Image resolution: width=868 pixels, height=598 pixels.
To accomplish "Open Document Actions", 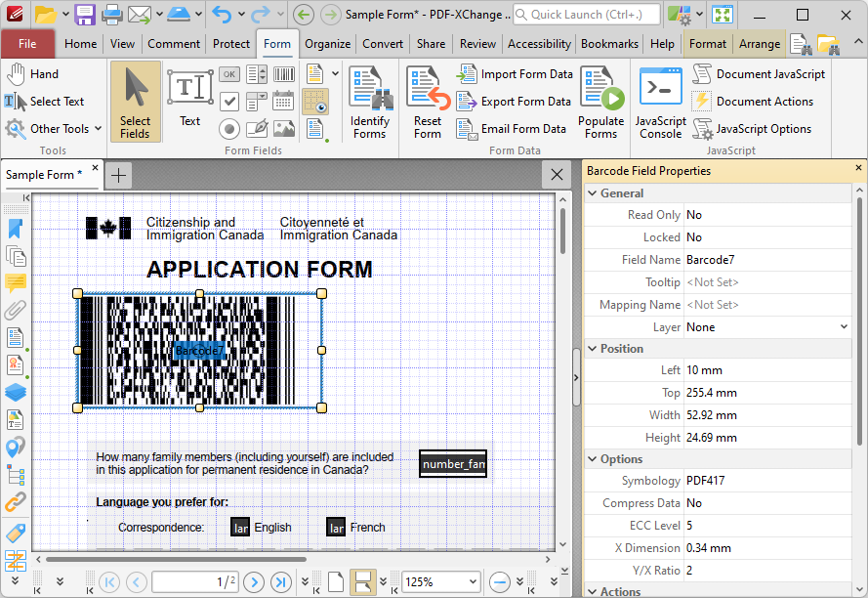I will (753, 102).
